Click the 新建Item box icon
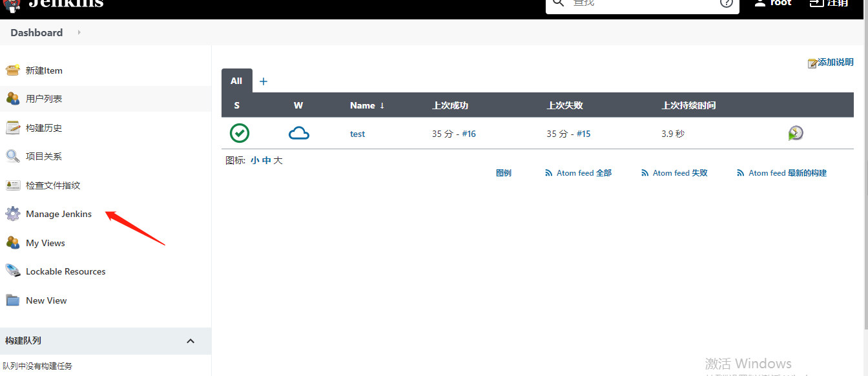The height and width of the screenshot is (376, 868). 13,70
